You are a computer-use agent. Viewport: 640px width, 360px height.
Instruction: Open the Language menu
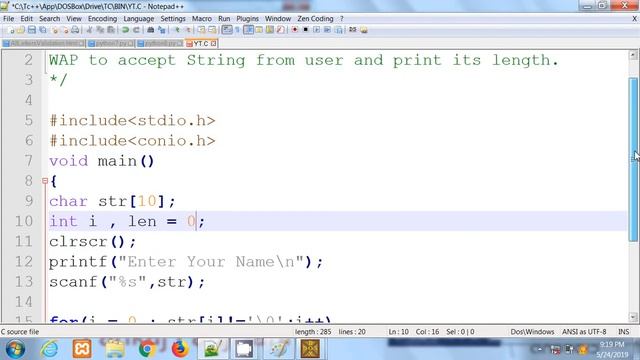[139, 19]
